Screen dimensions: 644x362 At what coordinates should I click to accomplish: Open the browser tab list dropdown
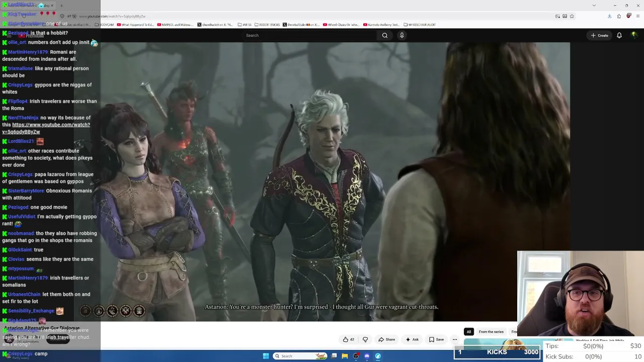[594, 6]
